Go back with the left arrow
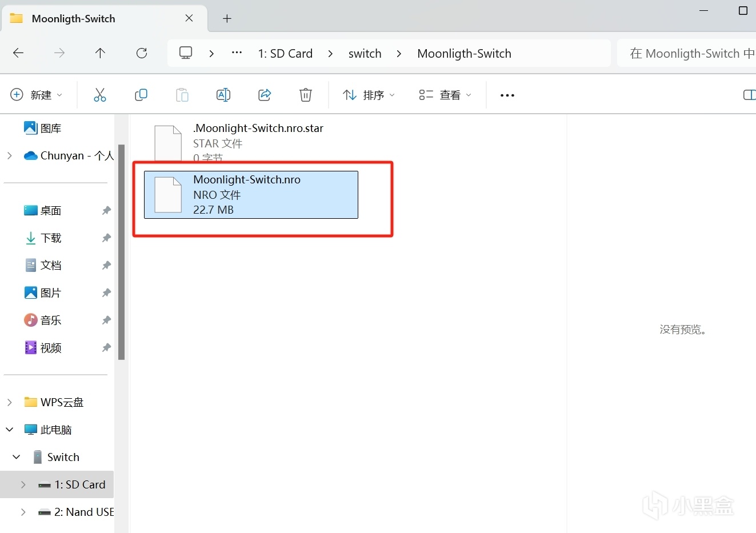The width and height of the screenshot is (756, 533). click(18, 53)
